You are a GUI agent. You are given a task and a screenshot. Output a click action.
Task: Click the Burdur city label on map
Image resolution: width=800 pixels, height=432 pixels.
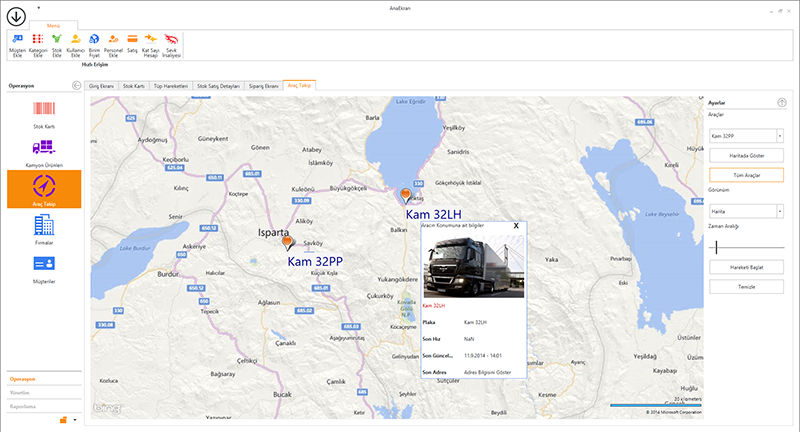[168, 274]
